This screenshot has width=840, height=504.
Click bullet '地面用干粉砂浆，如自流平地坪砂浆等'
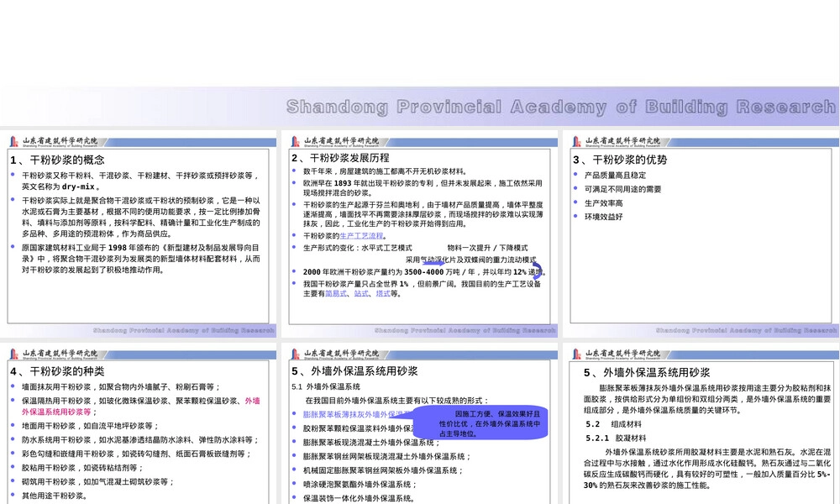pyautogui.click(x=90, y=426)
